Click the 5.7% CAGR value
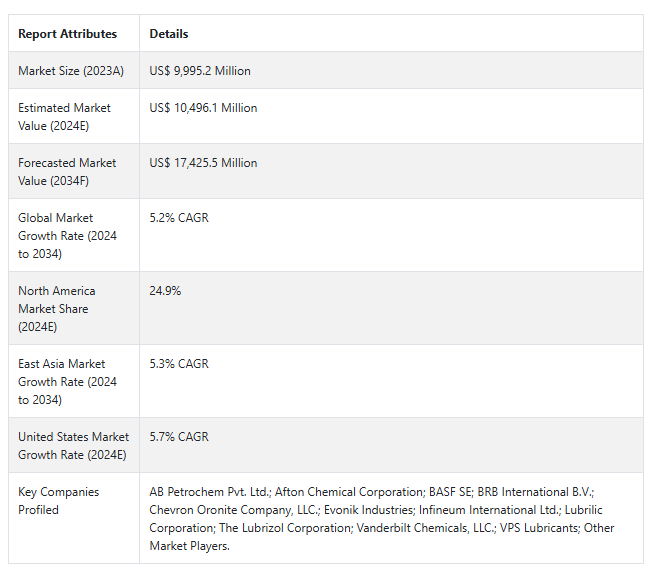 [179, 437]
